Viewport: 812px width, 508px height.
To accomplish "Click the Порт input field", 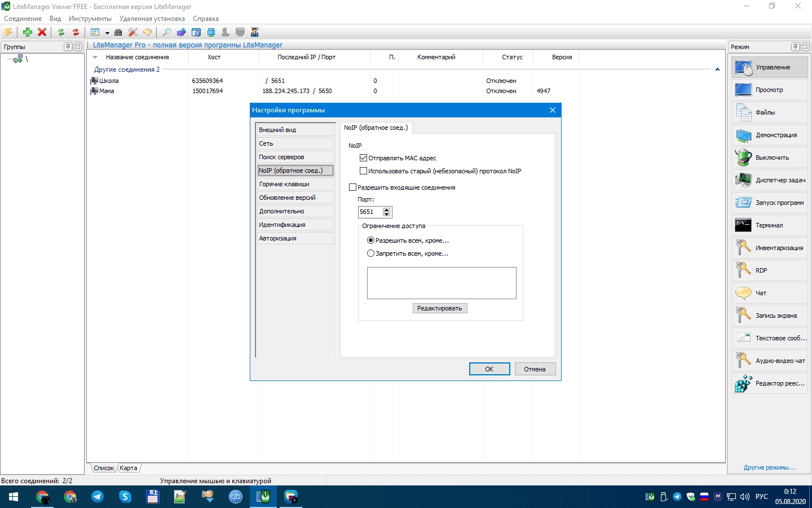I will coord(370,212).
